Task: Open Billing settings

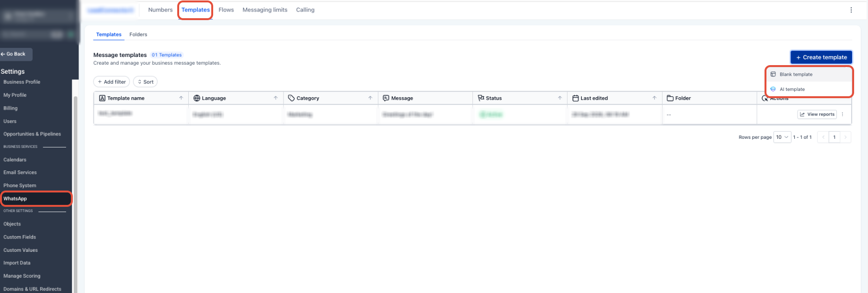Action: (x=11, y=108)
